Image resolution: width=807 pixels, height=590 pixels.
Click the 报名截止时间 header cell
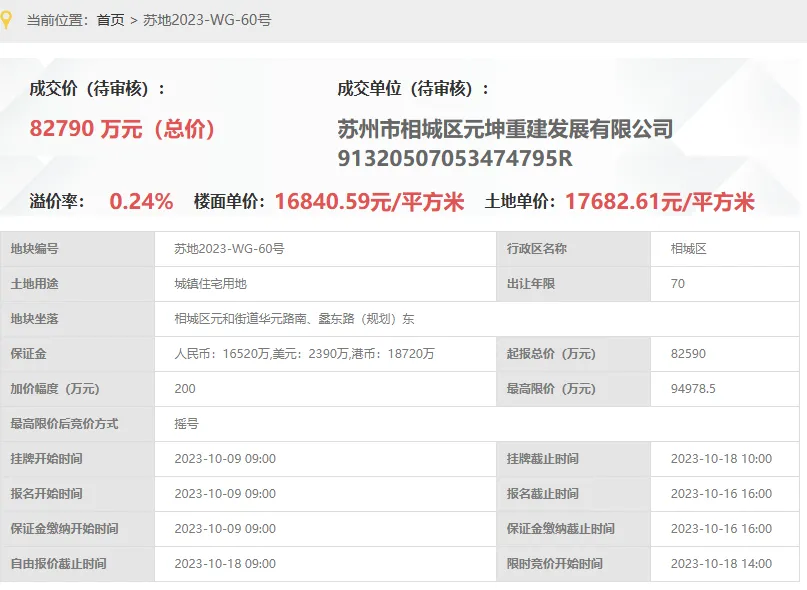573,494
